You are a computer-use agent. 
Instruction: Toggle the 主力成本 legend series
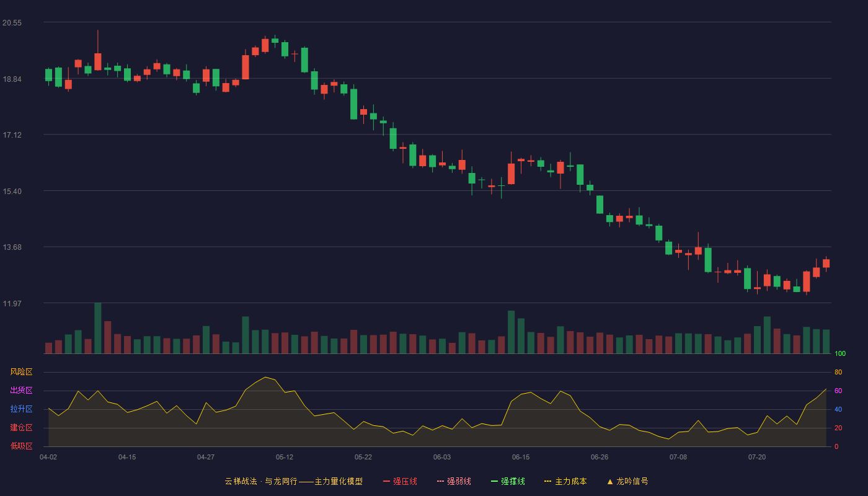click(x=565, y=481)
